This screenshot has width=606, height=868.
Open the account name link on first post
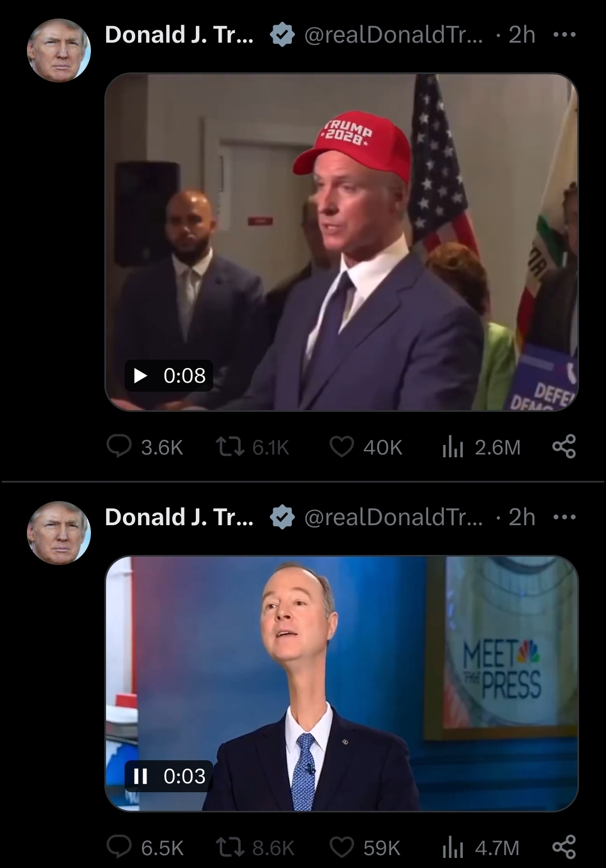pyautogui.click(x=179, y=35)
